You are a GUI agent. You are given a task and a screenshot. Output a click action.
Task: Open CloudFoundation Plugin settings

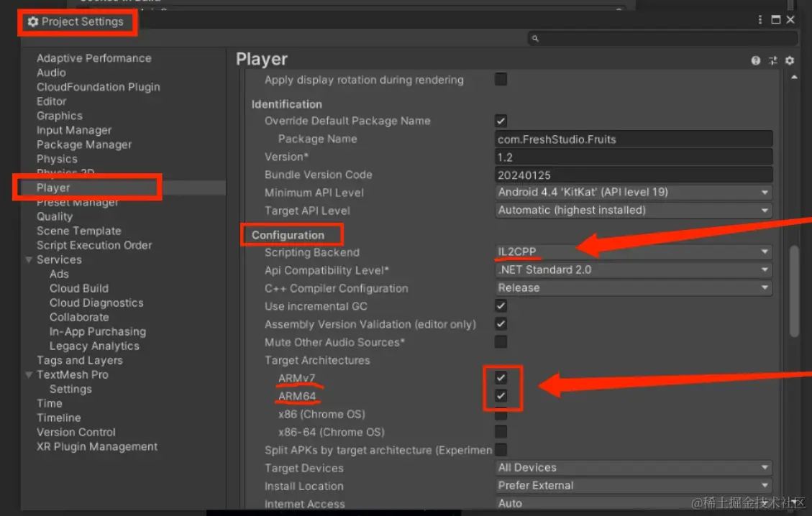[98, 87]
